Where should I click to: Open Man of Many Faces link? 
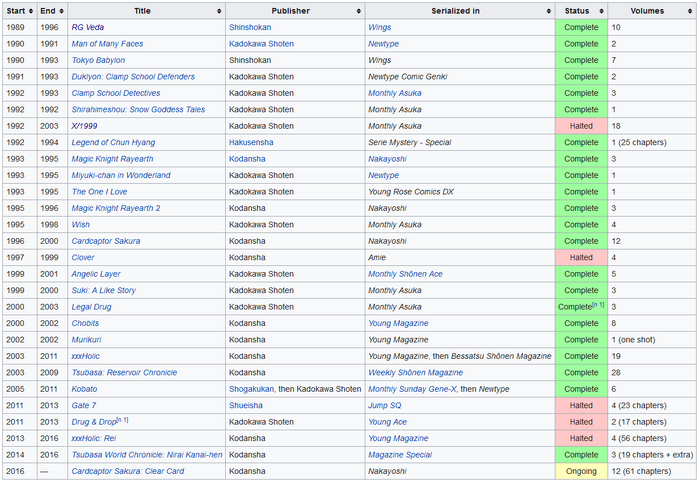[107, 44]
